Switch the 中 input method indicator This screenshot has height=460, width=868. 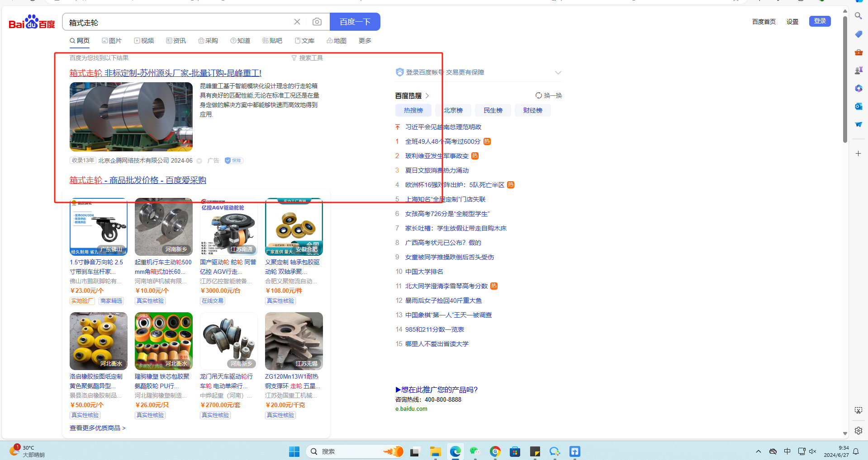coord(787,451)
